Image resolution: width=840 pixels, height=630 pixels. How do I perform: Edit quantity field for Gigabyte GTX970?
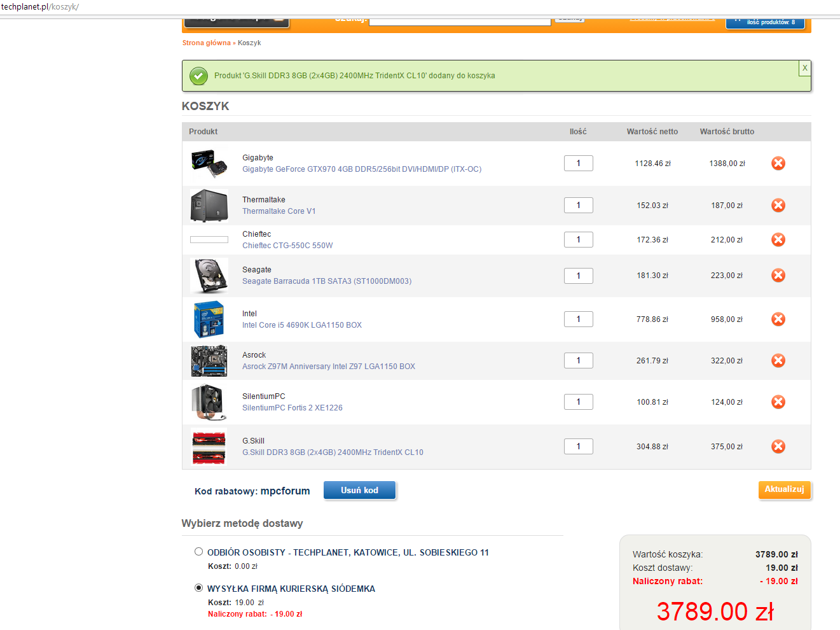(x=579, y=164)
